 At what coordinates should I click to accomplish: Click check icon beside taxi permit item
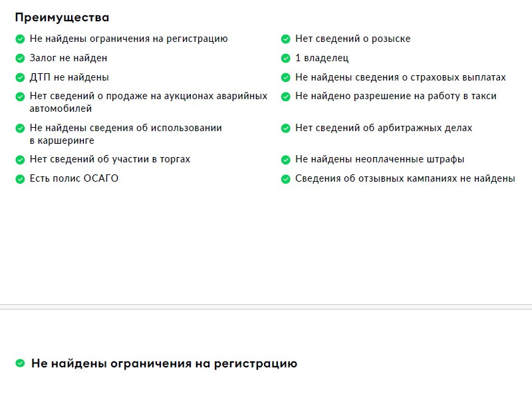pos(286,97)
